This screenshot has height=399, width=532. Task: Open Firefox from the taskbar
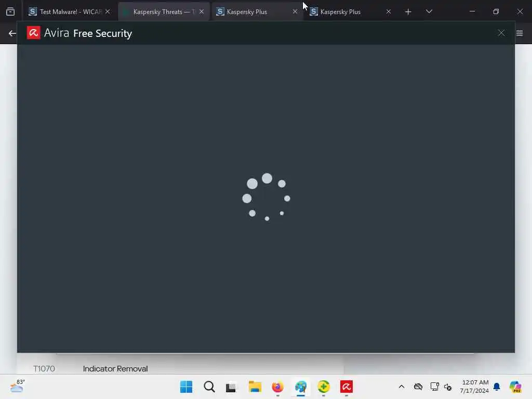click(x=277, y=387)
